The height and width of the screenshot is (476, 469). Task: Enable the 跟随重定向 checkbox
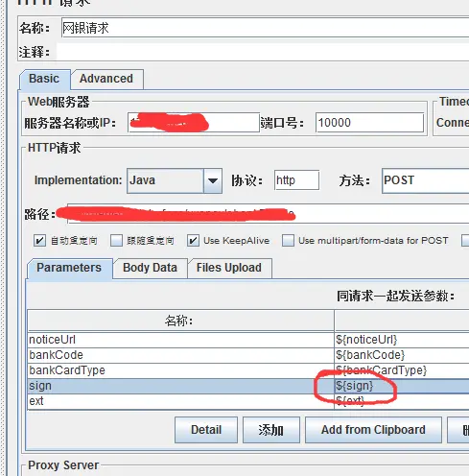coord(116,240)
